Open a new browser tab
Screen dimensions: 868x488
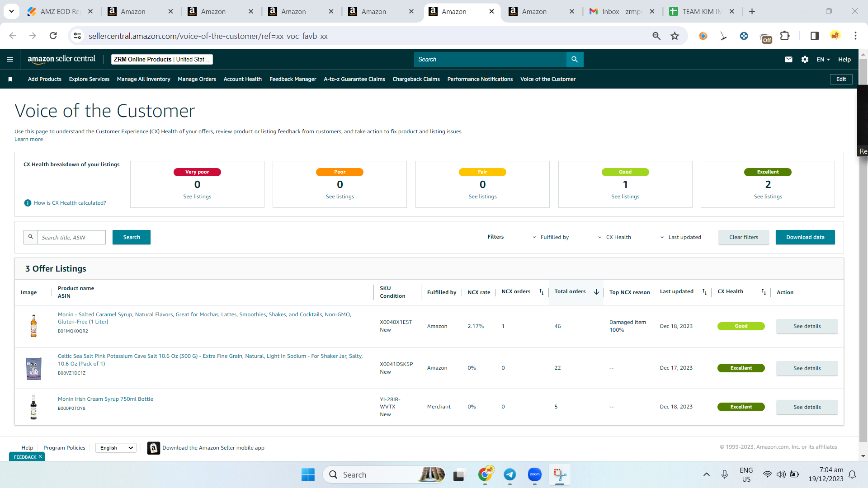click(752, 11)
